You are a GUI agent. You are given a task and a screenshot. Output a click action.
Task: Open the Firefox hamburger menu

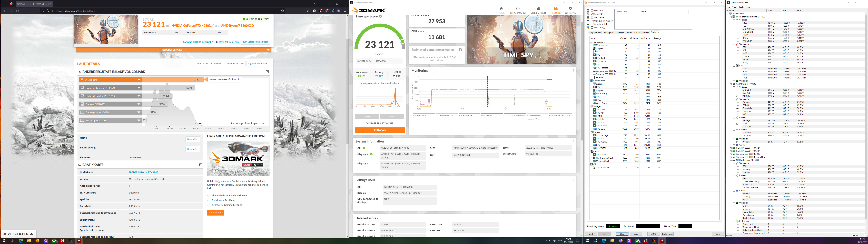(x=345, y=11)
